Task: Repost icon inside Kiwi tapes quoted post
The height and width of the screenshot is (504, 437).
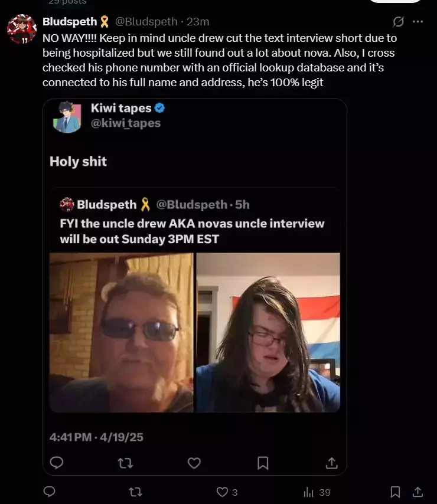Action: tap(125, 463)
